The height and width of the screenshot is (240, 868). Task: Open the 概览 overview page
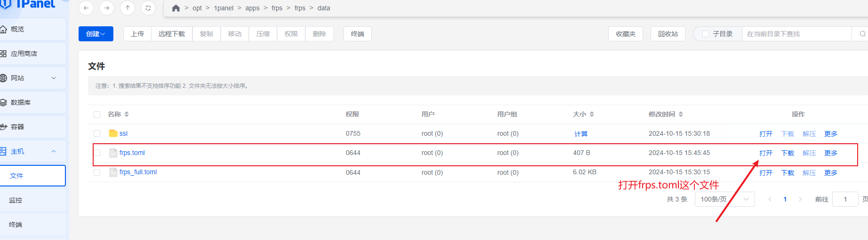coord(32,29)
